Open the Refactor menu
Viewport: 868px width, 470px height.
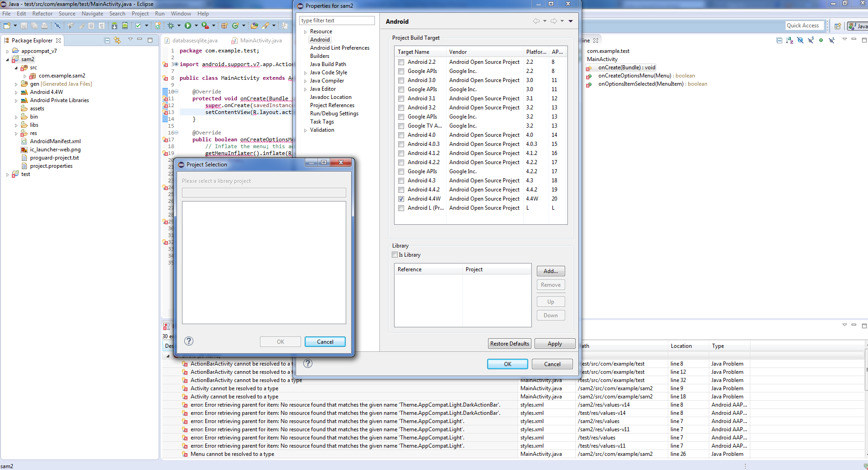pyautogui.click(x=42, y=14)
